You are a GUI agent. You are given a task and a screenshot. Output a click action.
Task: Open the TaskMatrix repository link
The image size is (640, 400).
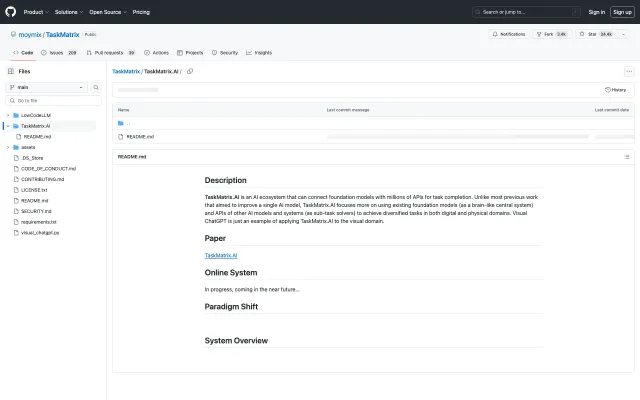62,35
